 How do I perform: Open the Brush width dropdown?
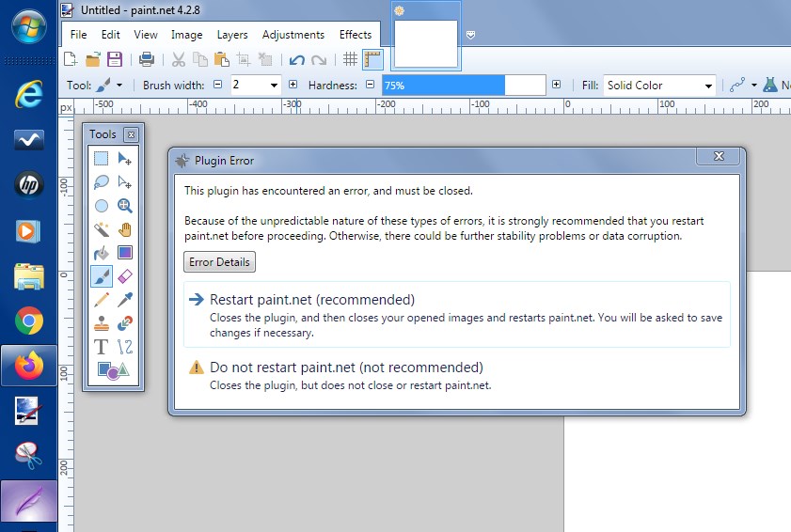274,86
